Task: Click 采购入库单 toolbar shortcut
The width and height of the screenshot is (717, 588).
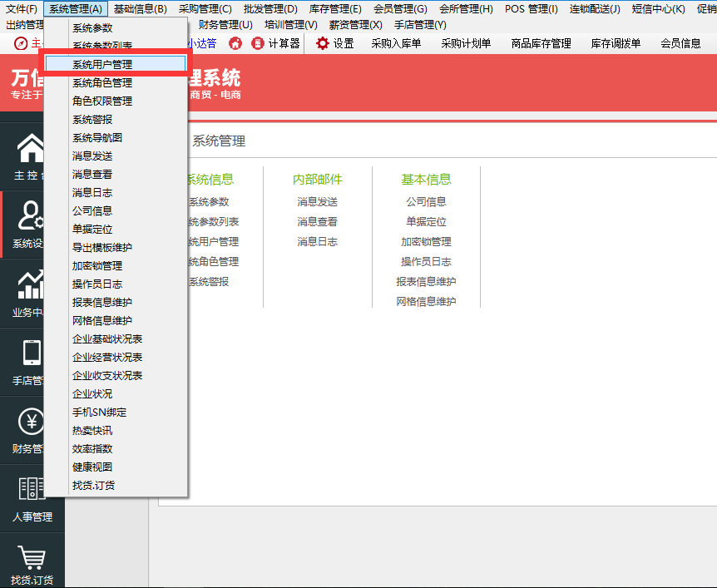Action: (x=396, y=43)
